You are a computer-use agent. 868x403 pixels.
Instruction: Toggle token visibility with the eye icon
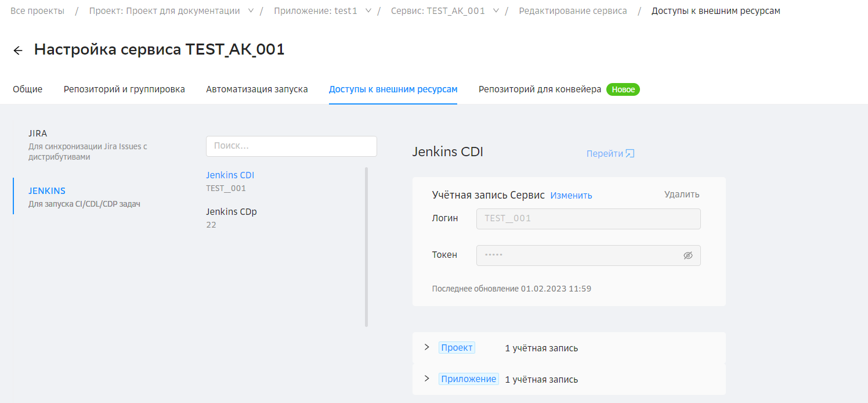(688, 256)
